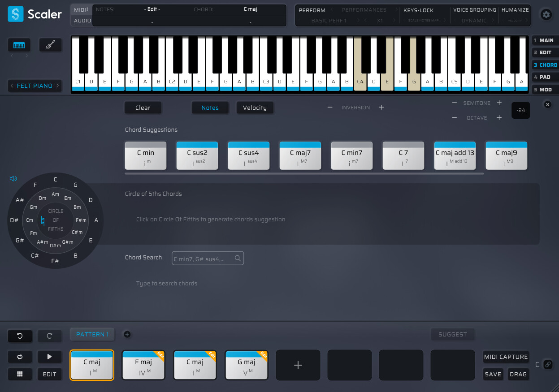Choose the C sus2 chord suggestion
Image resolution: width=559 pixels, height=392 pixels.
(x=197, y=155)
